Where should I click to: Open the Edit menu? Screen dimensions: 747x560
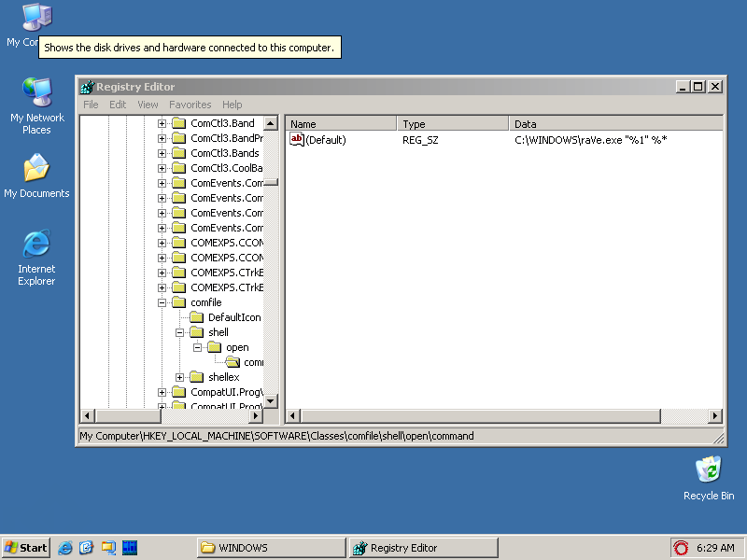click(118, 105)
